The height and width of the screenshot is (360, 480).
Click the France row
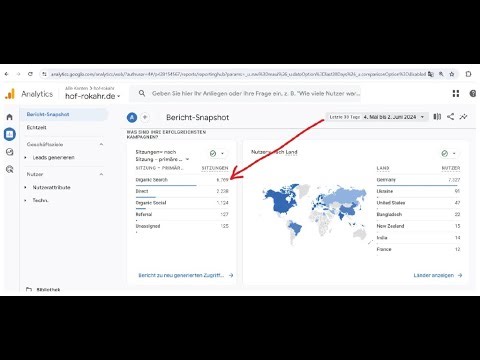(418, 249)
